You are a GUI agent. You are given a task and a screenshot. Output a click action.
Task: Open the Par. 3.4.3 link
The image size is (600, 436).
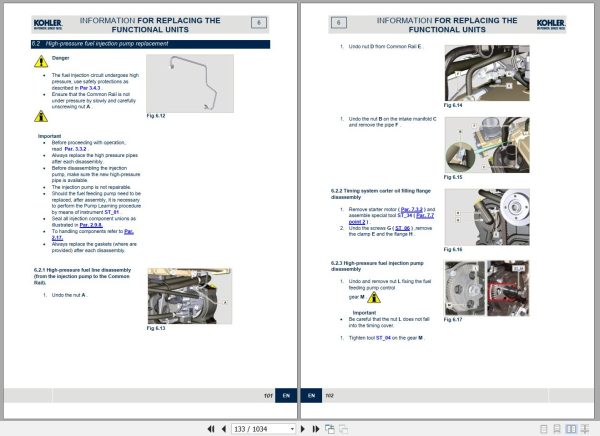point(90,88)
